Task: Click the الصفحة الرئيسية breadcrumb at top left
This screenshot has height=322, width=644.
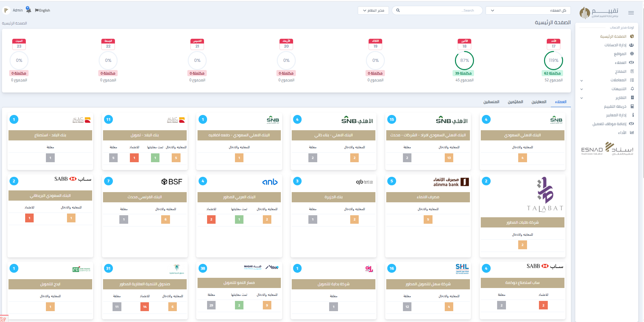Action: tap(14, 23)
